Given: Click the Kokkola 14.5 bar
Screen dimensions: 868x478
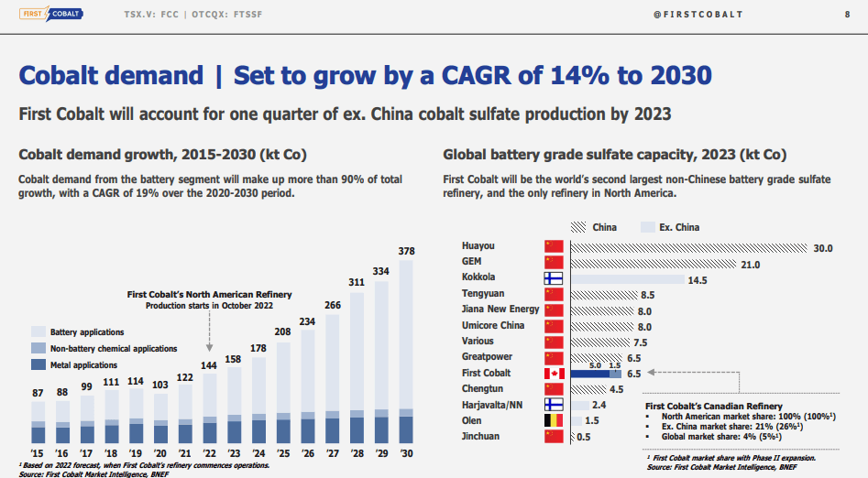Looking at the screenshot, I should point(628,280).
